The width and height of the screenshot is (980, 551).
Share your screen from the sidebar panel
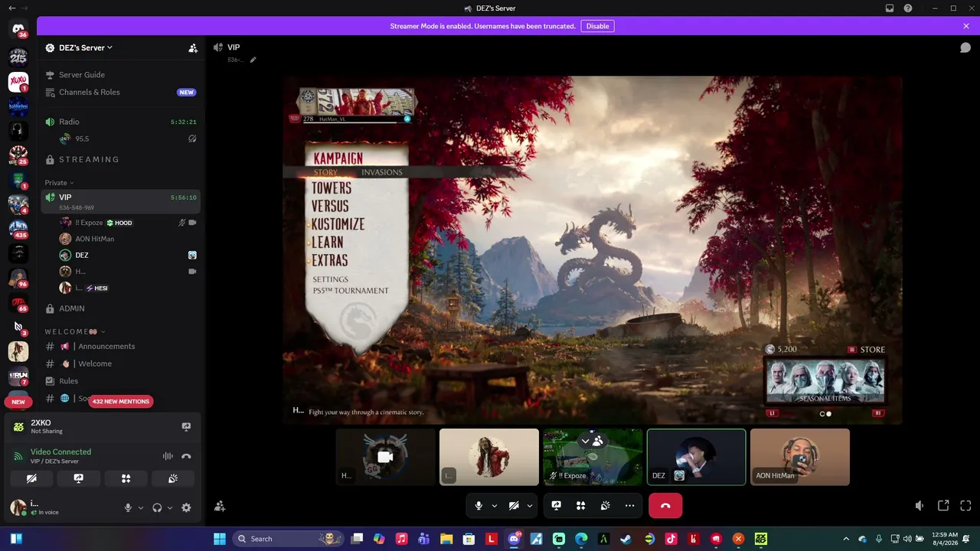79,478
